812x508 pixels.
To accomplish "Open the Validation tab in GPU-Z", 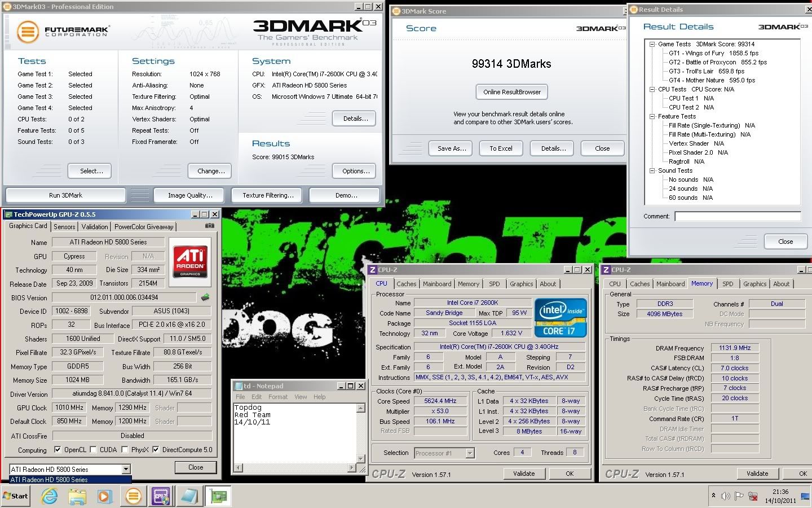I will tap(95, 226).
